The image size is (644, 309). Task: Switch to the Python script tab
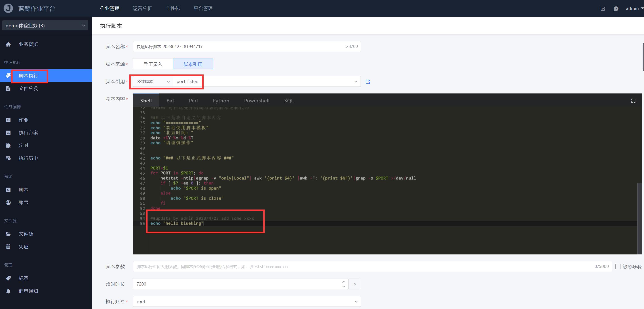(x=221, y=100)
